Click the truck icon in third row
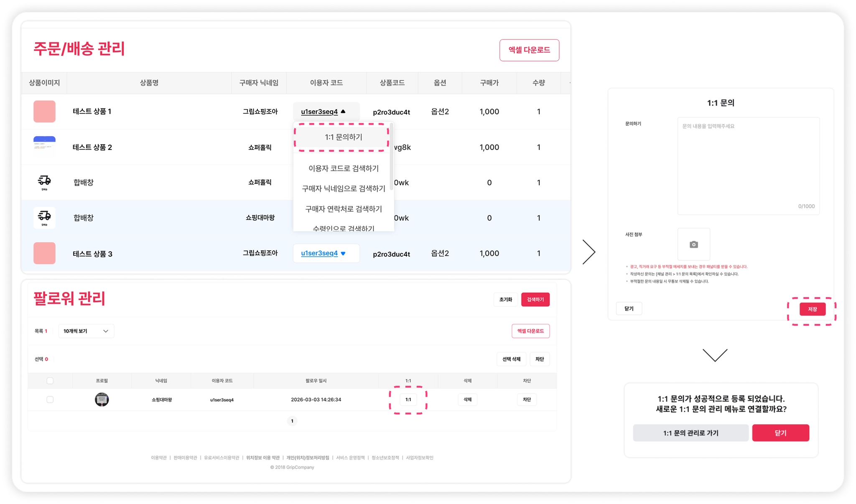The width and height of the screenshot is (856, 504). [44, 181]
